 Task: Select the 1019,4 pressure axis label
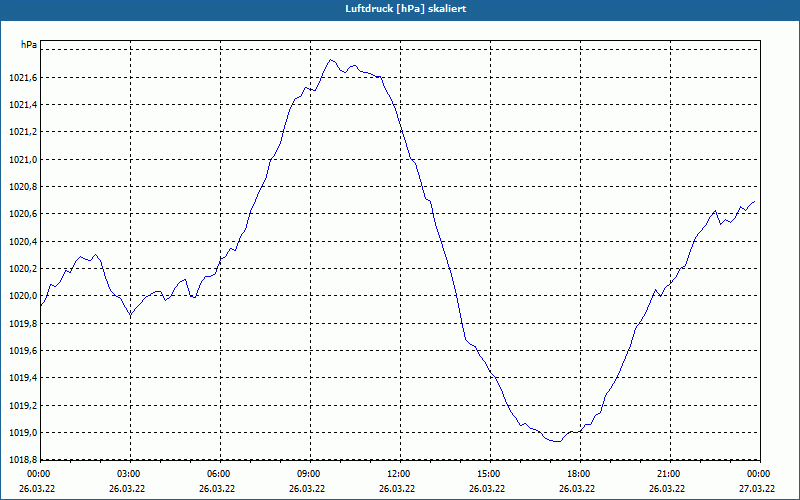point(23,378)
